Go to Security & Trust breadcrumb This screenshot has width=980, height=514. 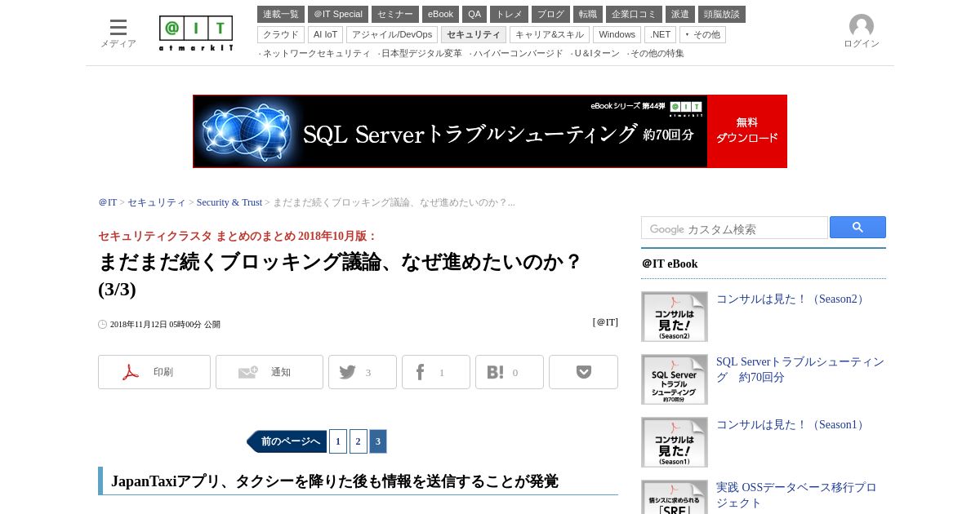tap(229, 202)
